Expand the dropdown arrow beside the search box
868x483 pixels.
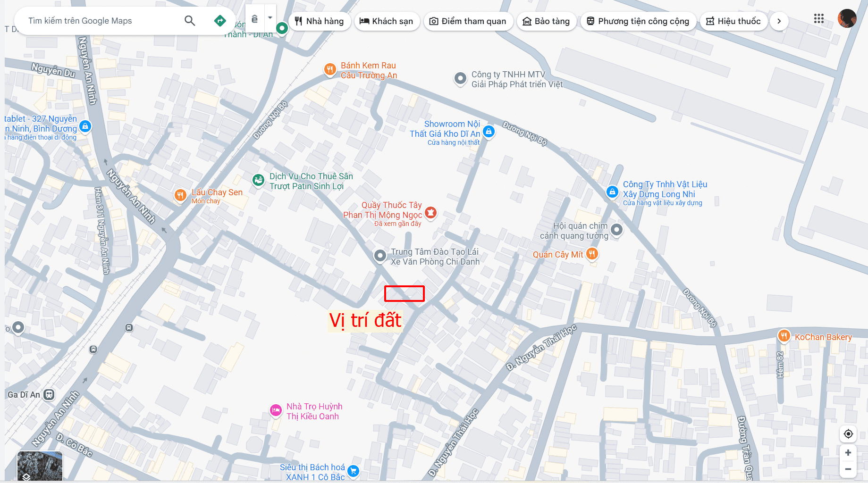point(270,18)
